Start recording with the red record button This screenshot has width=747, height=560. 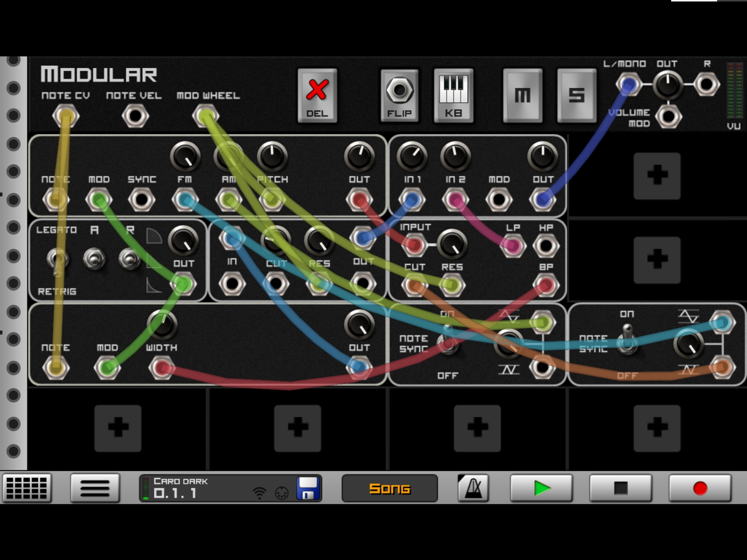coord(700,488)
